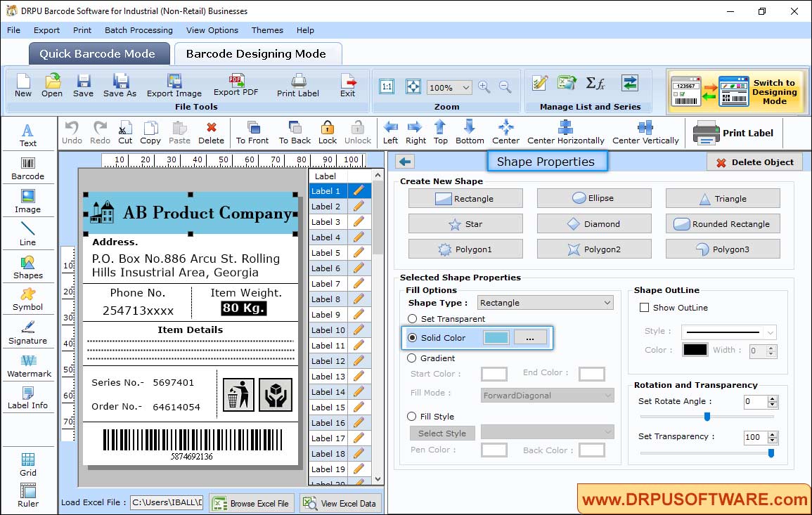Select the Text tool in sidebar

coord(28,135)
